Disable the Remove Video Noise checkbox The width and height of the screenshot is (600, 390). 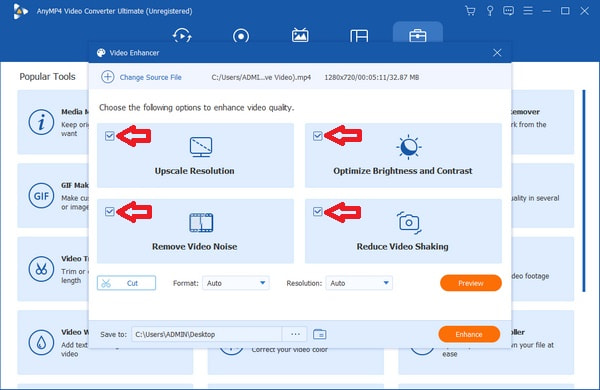pyautogui.click(x=110, y=212)
